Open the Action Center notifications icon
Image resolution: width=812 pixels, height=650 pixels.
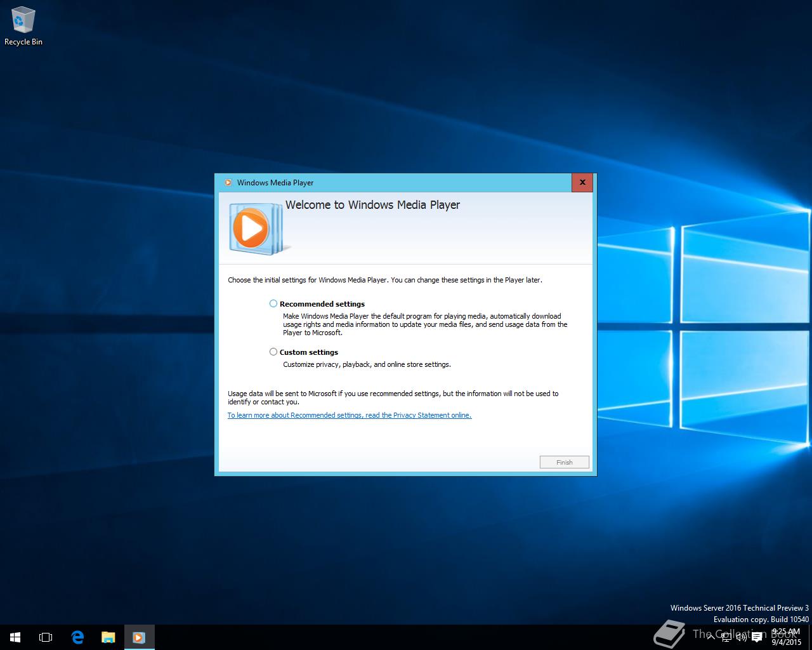(x=757, y=637)
